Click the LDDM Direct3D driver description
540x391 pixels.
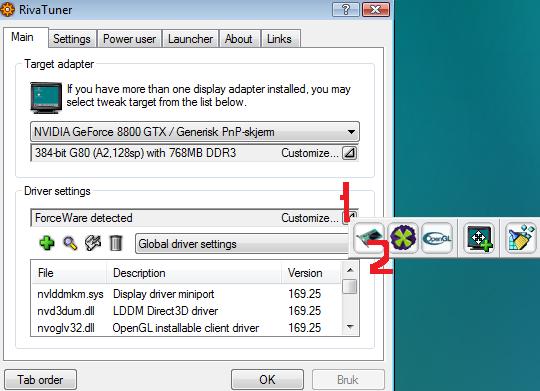tap(165, 311)
